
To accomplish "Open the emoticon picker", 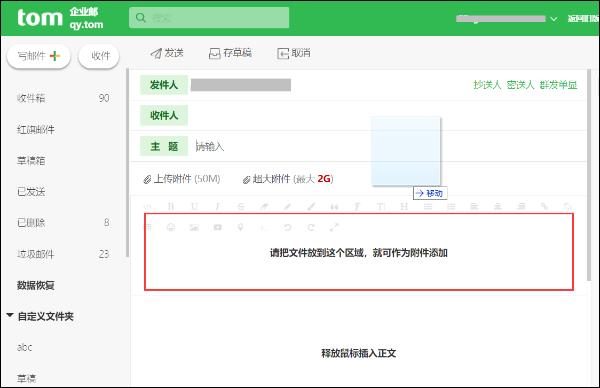I will pyautogui.click(x=171, y=227).
